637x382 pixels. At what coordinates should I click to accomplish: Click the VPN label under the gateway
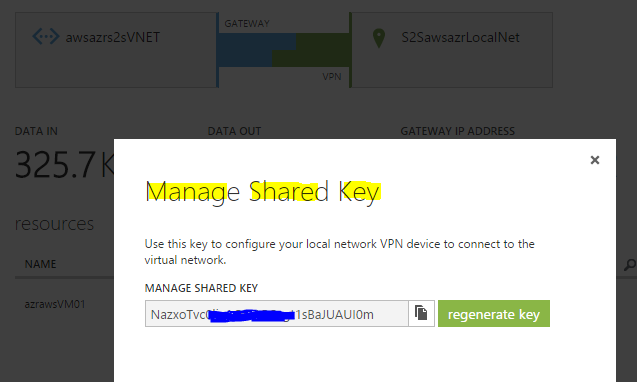pyautogui.click(x=332, y=77)
